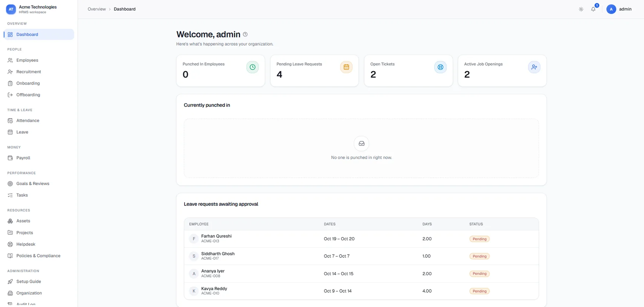This screenshot has width=644, height=307.
Task: Click the Dashboard breadcrumb
Action: pos(125,9)
